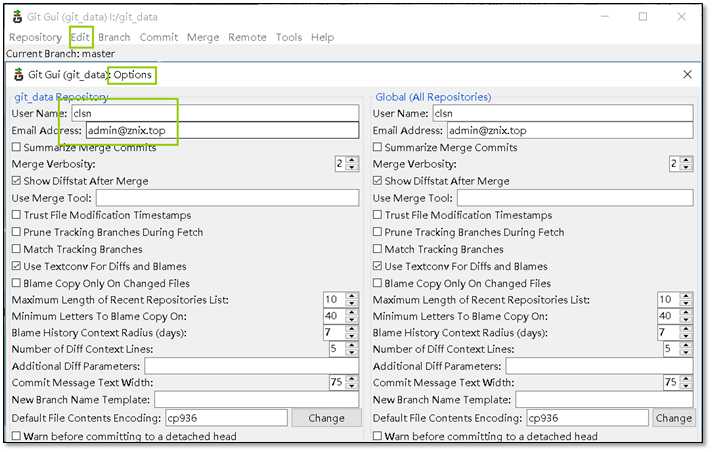Uncheck global Show Diffstat After Merge
712x452 pixels.
point(377,181)
